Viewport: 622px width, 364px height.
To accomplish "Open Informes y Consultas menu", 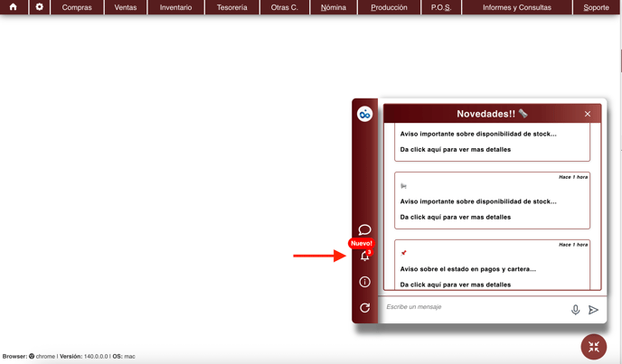I will (x=516, y=7).
